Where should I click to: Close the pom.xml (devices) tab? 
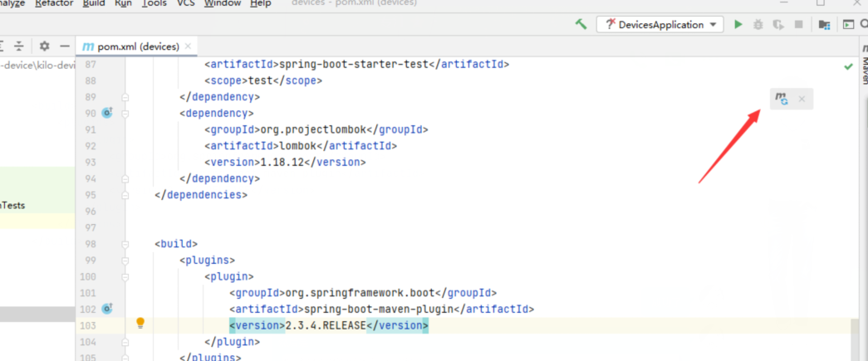(x=189, y=46)
